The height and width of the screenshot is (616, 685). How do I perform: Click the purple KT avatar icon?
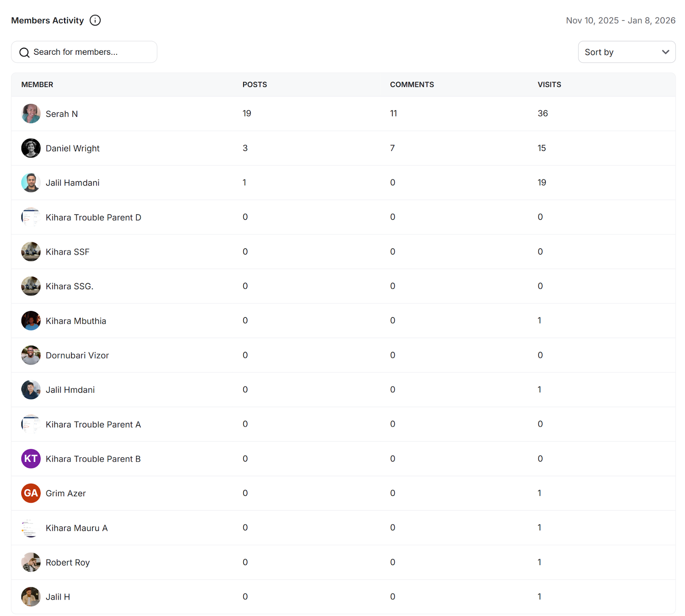coord(31,459)
